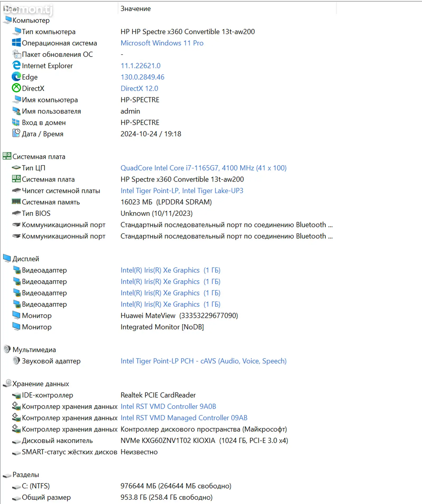This screenshot has width=422, height=504.
Task: Click the Тип ЦП processor icon
Action: click(x=16, y=168)
